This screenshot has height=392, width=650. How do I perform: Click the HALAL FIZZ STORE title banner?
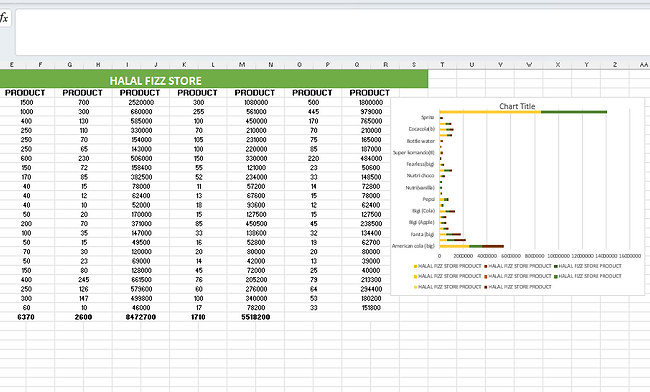click(214, 79)
